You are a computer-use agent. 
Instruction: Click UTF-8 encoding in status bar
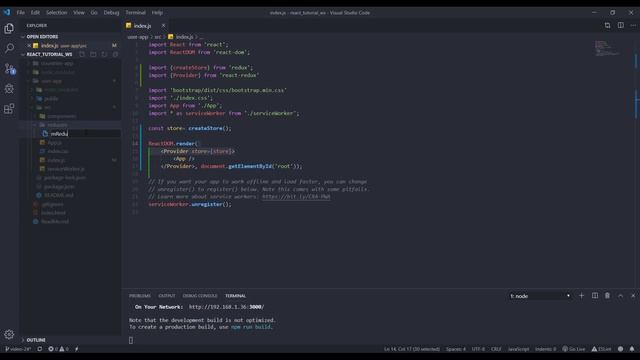(x=478, y=349)
